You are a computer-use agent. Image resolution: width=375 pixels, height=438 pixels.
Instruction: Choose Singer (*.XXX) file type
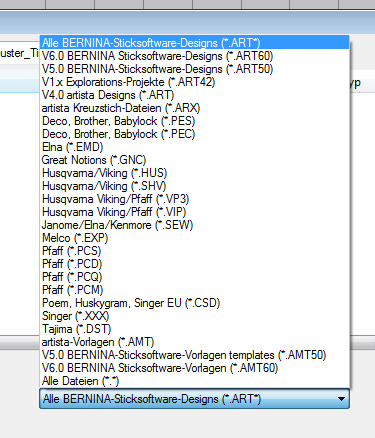pos(195,316)
